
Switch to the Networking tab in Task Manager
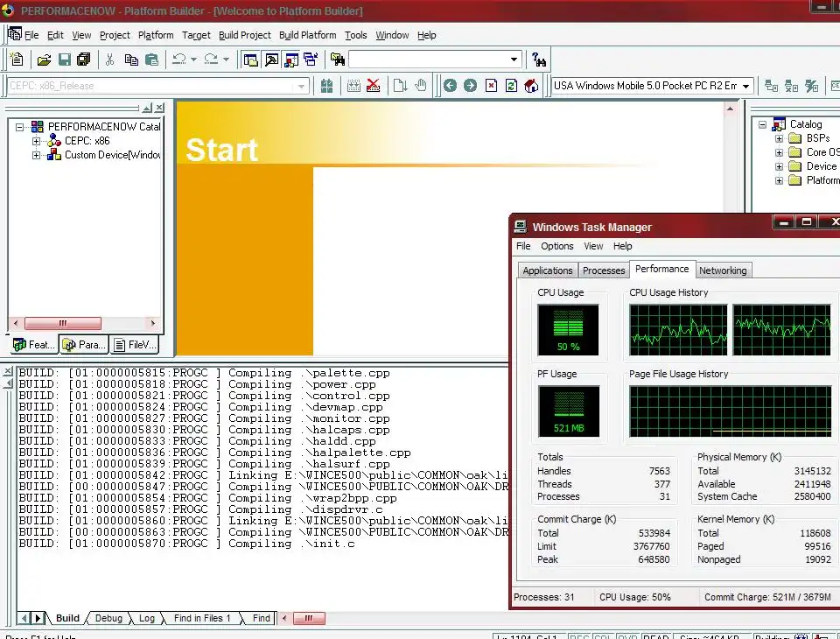723,270
